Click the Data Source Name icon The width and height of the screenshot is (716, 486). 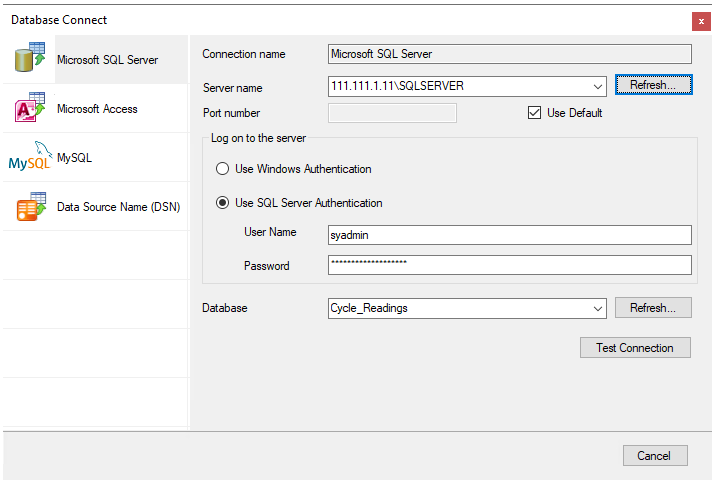[x=31, y=206]
